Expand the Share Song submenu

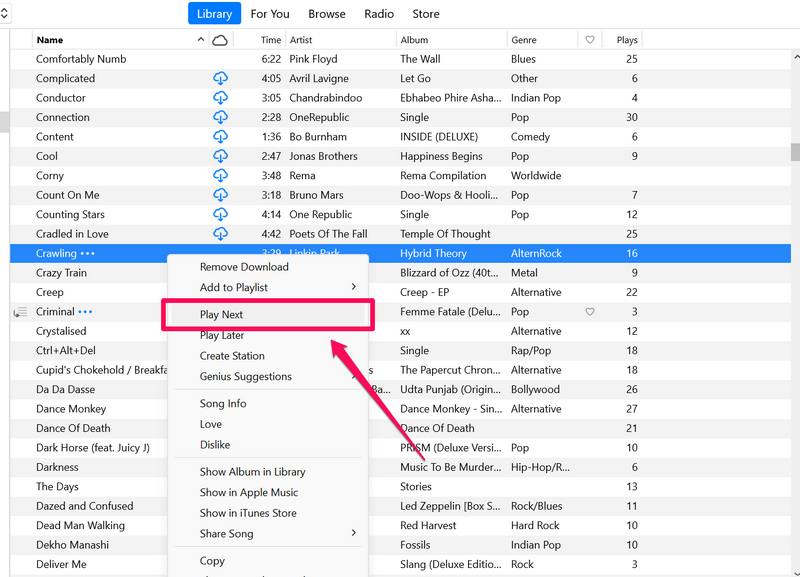click(x=353, y=534)
